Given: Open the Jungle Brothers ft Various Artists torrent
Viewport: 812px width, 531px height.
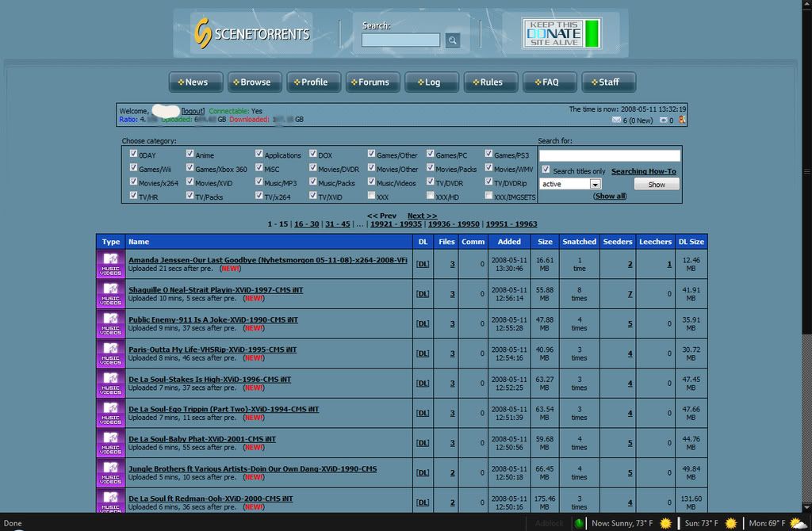Looking at the screenshot, I should (x=253, y=469).
